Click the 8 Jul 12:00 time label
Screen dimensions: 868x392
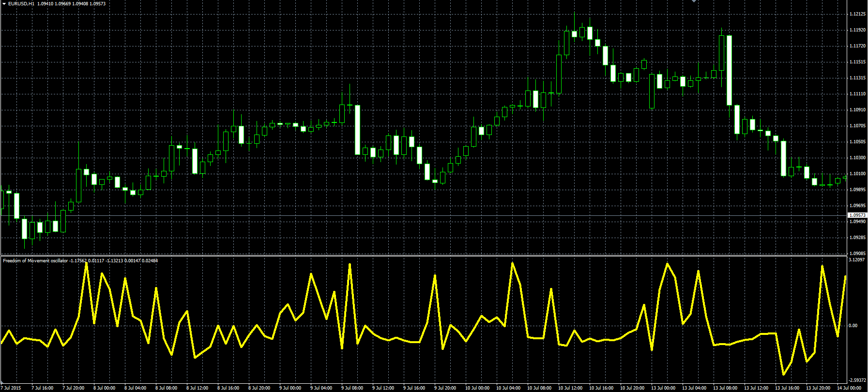[x=198, y=388]
